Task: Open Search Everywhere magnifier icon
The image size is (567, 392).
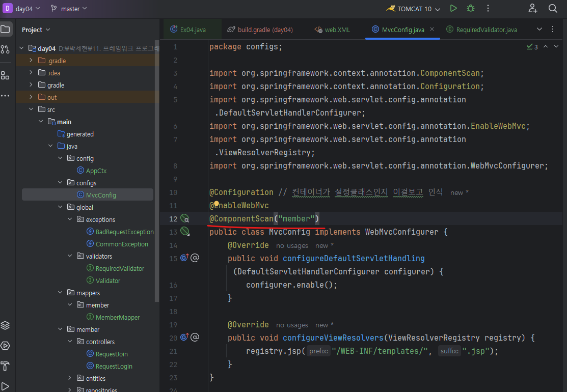Action: (x=553, y=9)
